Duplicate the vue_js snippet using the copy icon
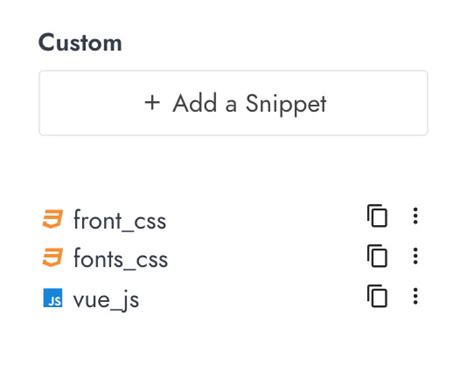474x377 pixels. [377, 296]
